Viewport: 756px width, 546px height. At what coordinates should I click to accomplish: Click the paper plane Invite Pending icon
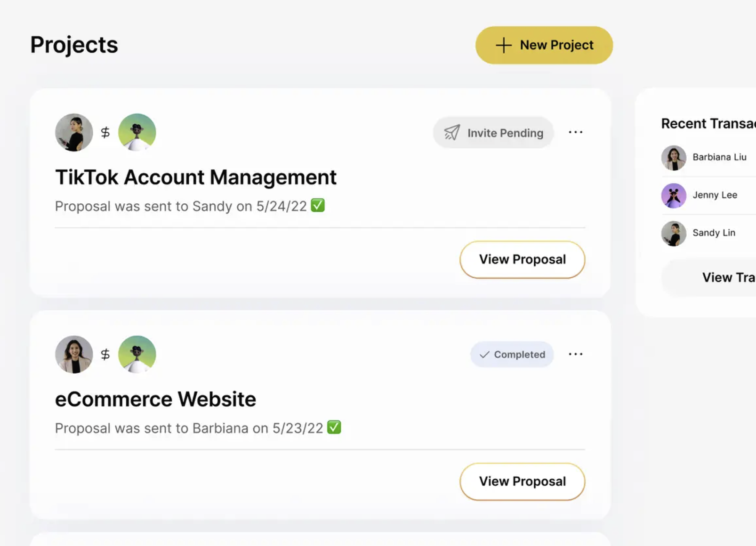[x=452, y=133]
